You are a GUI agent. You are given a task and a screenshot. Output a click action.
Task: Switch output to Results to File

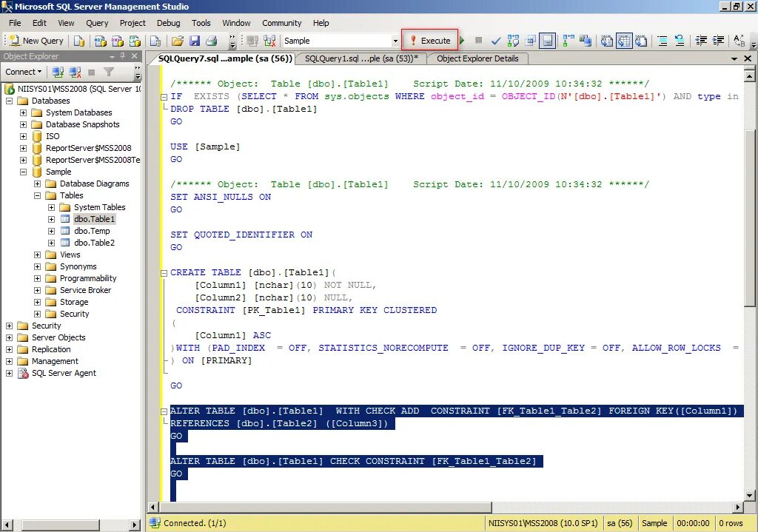click(641, 41)
